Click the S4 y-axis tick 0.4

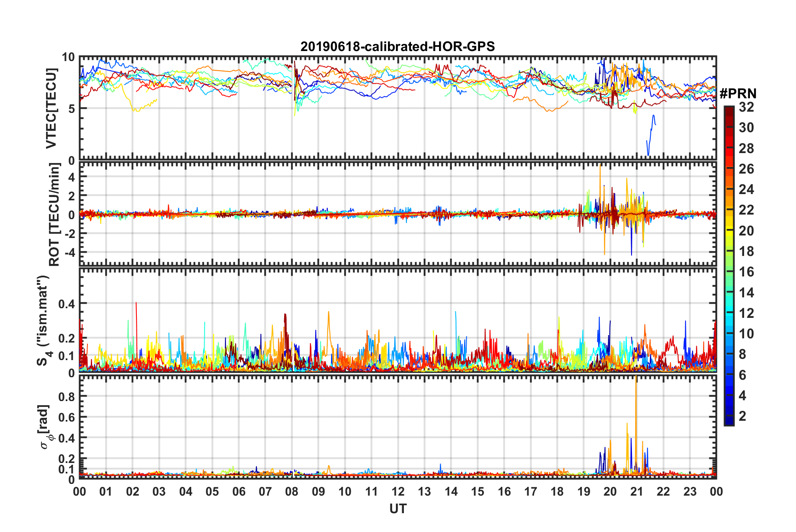pyautogui.click(x=66, y=304)
